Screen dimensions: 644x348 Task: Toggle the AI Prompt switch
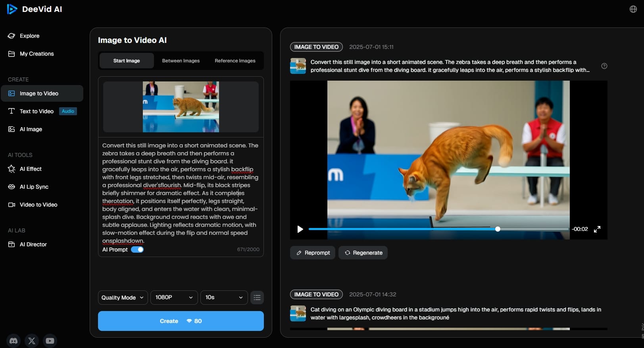point(137,249)
